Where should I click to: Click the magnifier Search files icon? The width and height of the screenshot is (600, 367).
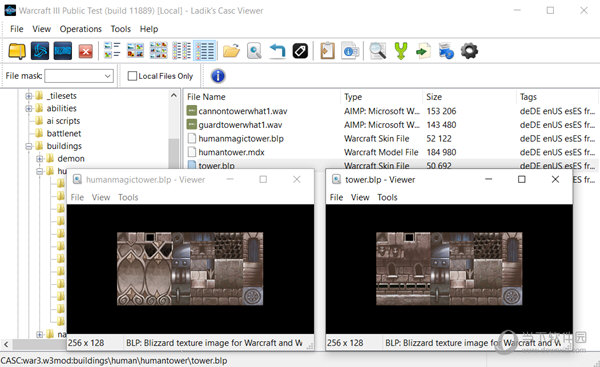point(378,51)
